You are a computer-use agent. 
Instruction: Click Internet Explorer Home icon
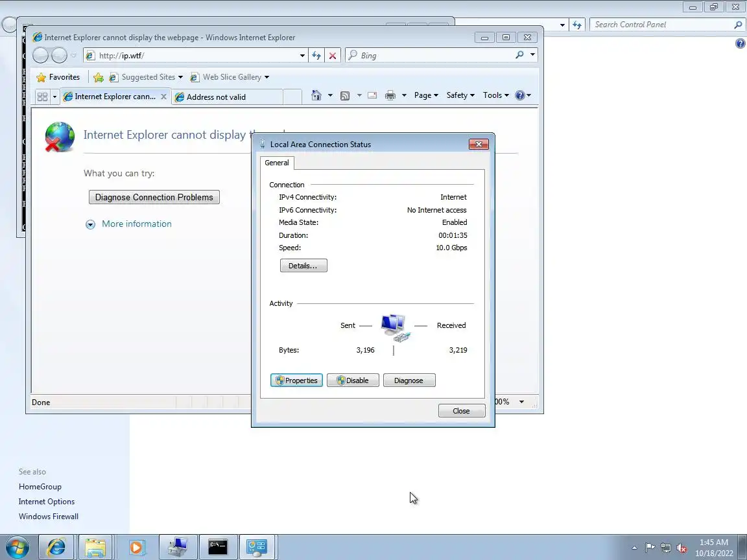pos(316,95)
